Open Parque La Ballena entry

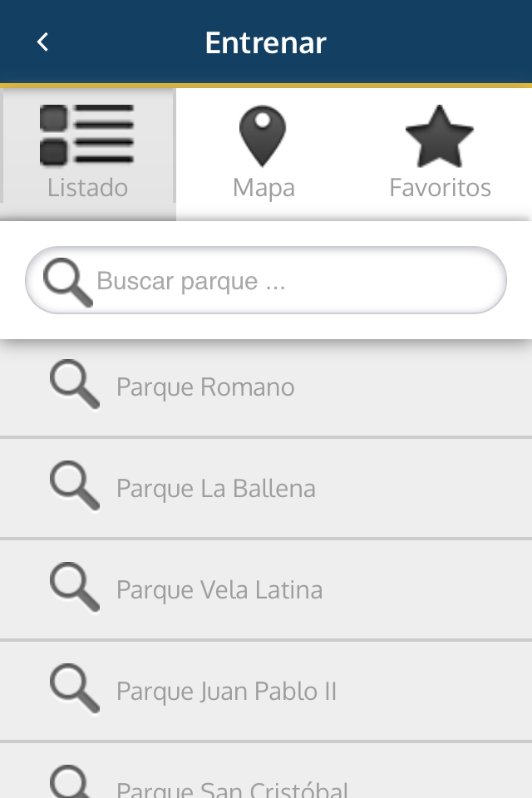pos(266,488)
